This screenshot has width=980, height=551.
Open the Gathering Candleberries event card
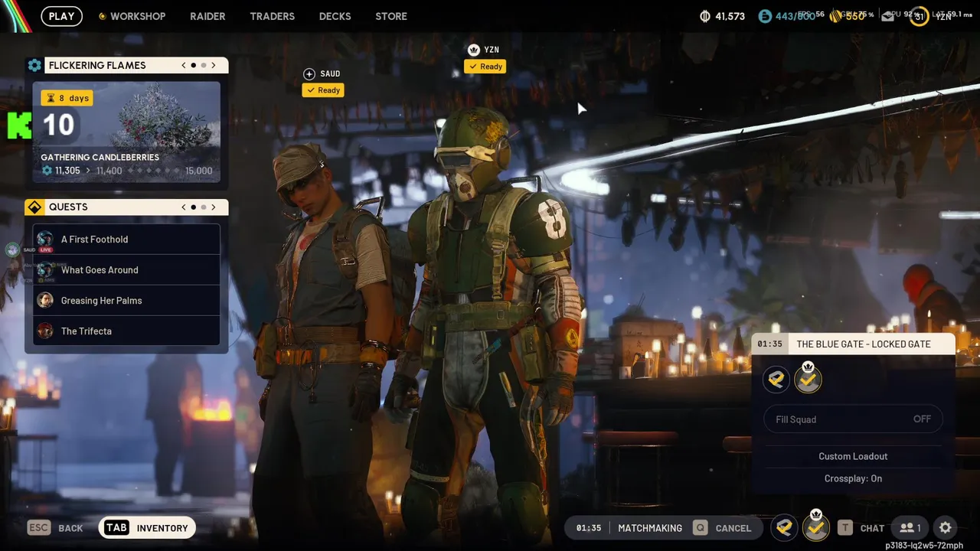126,132
